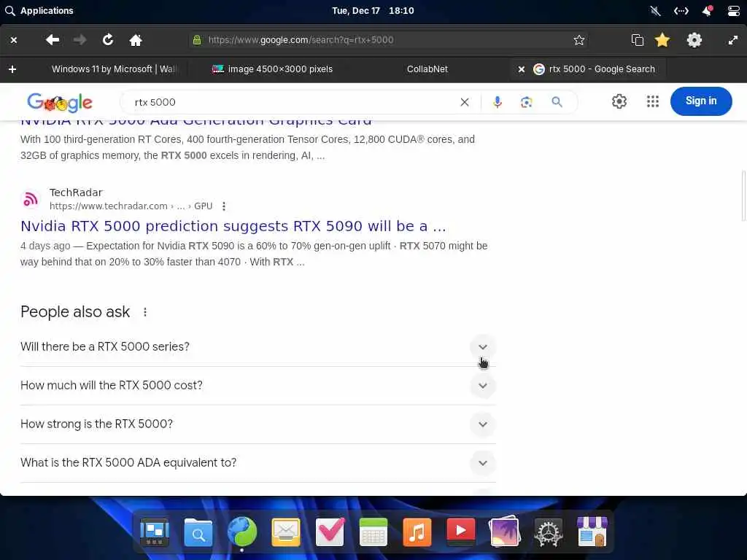Open the bookmarks menu with the yellow star
The height and width of the screenshot is (560, 747).
click(662, 40)
